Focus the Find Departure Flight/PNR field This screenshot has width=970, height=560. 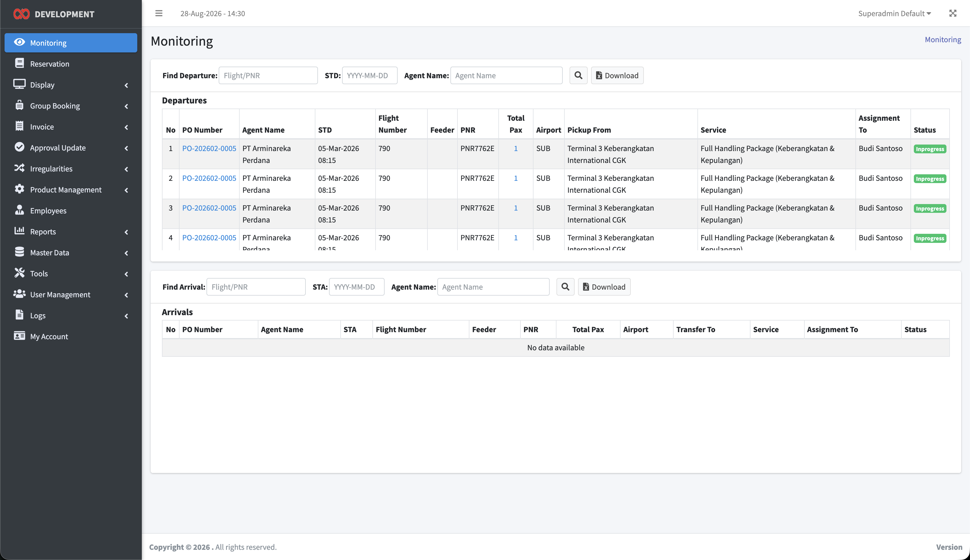tap(268, 75)
